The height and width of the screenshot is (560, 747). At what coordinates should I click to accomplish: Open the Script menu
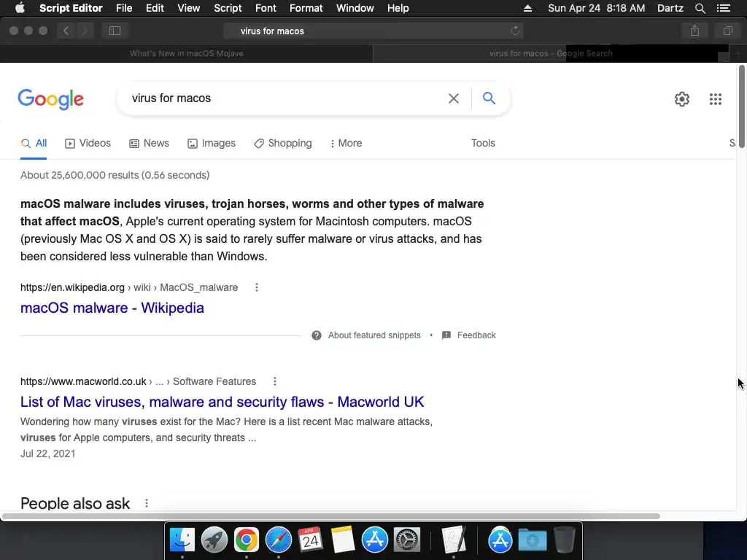tap(228, 8)
